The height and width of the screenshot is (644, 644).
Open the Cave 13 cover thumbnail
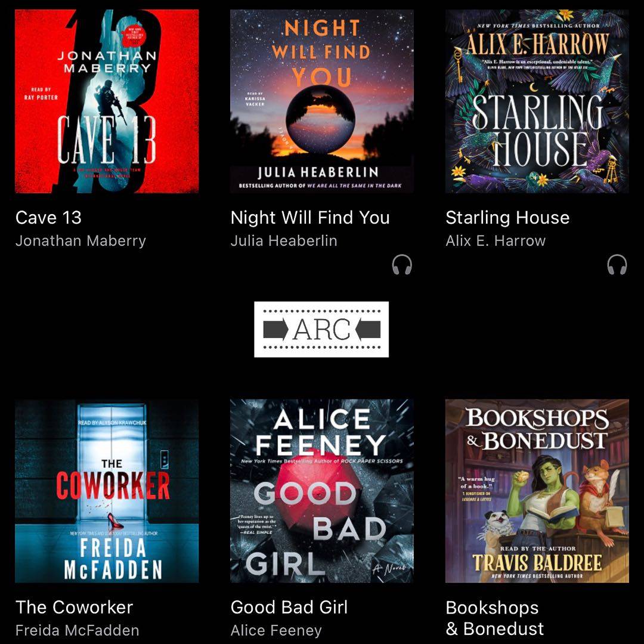click(107, 101)
